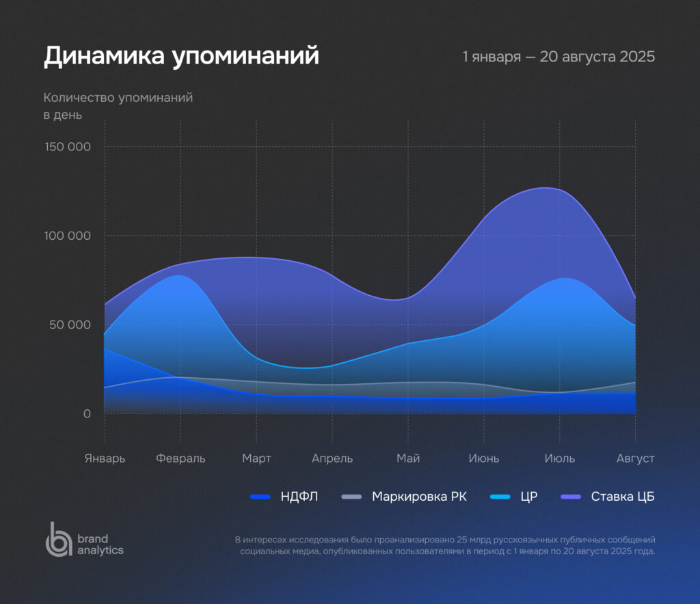Toggle the Маркировка РК legend label

point(419,497)
